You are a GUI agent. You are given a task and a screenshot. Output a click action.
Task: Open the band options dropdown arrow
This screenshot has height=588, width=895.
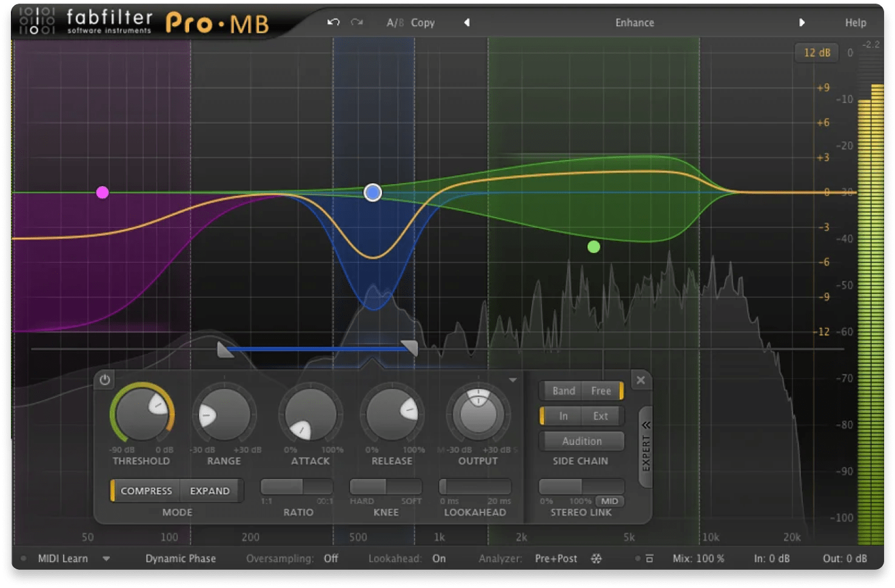514,379
